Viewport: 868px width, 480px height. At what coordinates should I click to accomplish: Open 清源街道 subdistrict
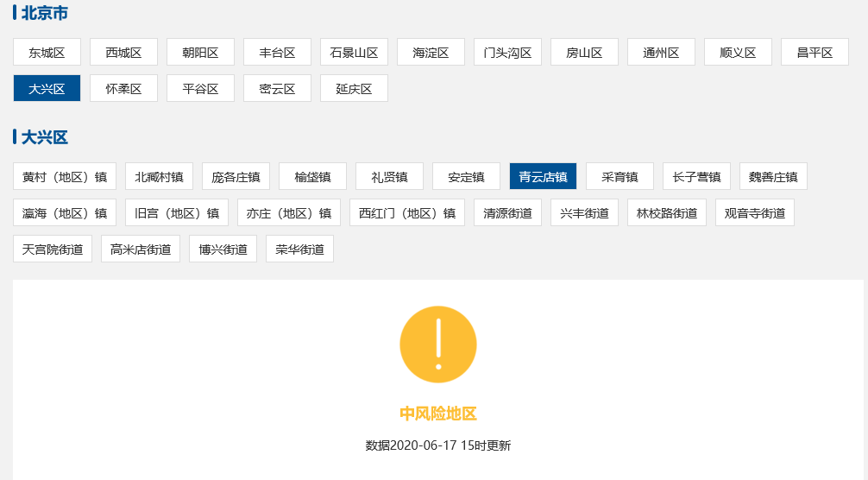[507, 212]
